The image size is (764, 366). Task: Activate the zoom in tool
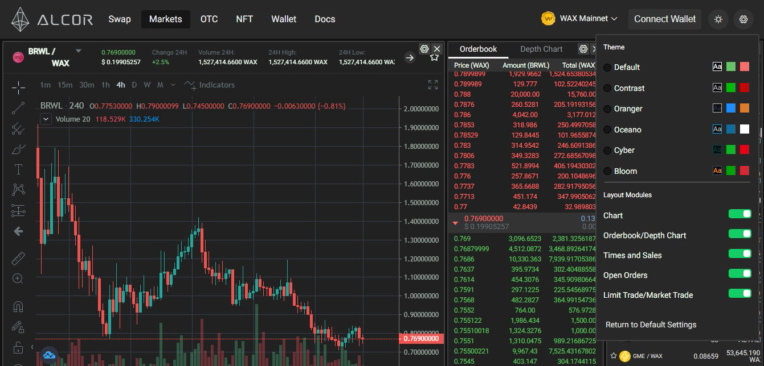(x=18, y=279)
